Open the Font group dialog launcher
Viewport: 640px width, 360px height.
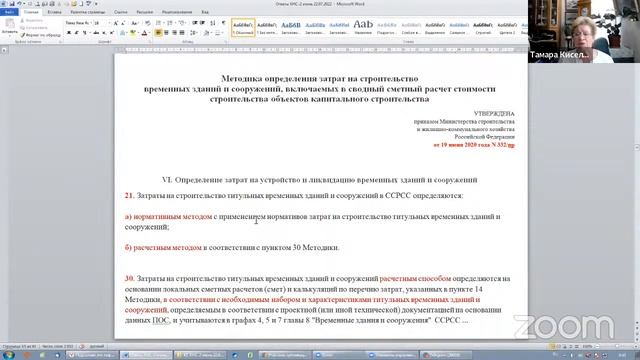(x=149, y=42)
